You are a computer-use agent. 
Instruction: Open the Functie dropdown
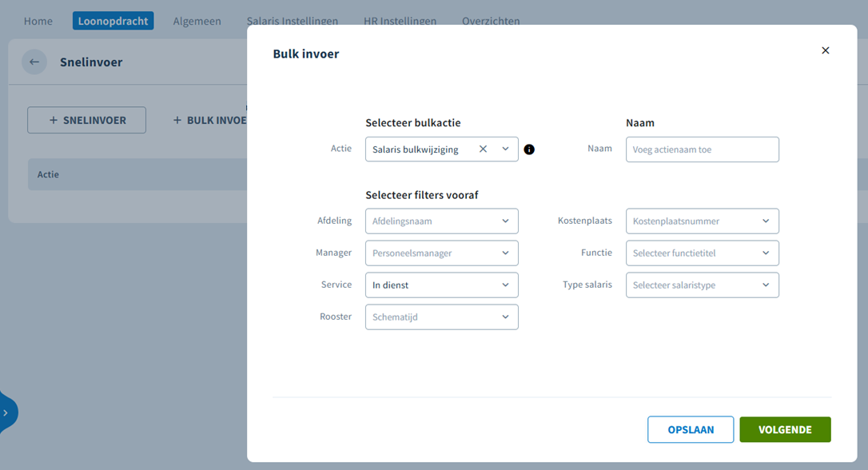pos(703,253)
